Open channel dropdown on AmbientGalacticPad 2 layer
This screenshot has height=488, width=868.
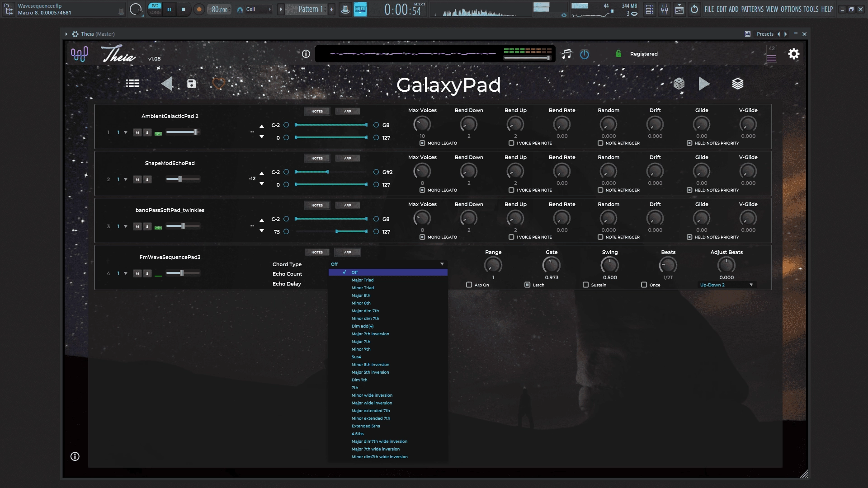(126, 132)
